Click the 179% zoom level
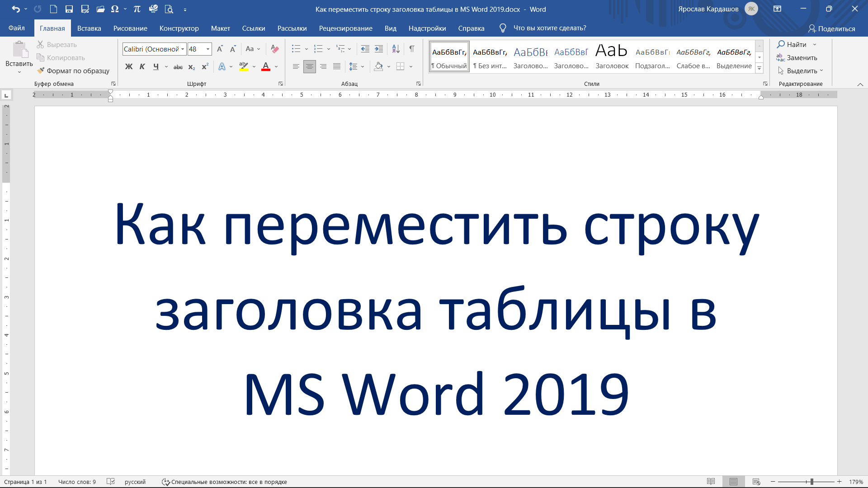The width and height of the screenshot is (868, 488). pos(856,482)
